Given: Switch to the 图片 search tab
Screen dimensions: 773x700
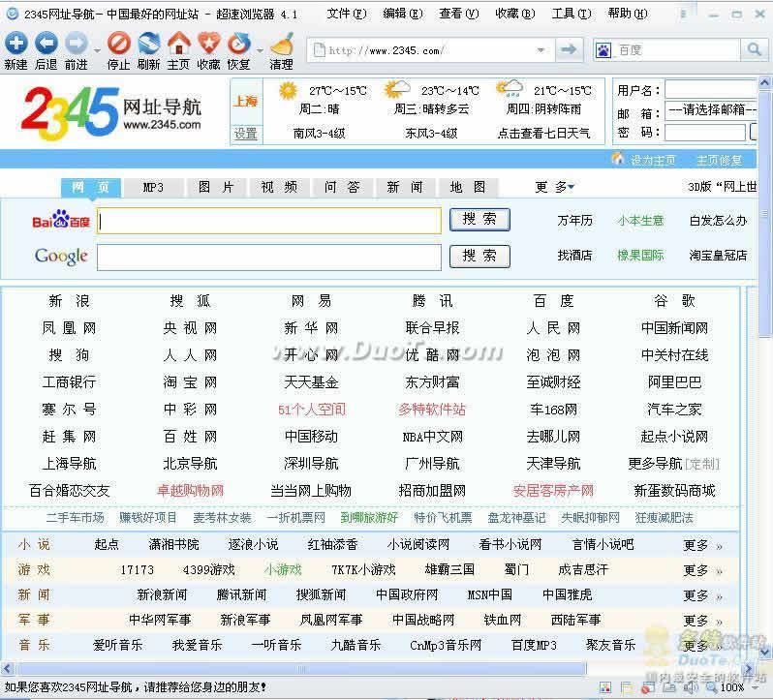Looking at the screenshot, I should pyautogui.click(x=216, y=187).
